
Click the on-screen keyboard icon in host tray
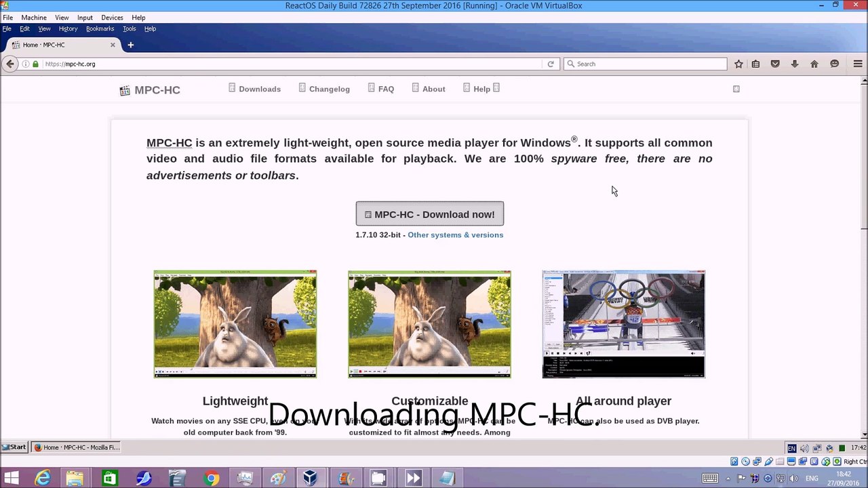point(710,479)
